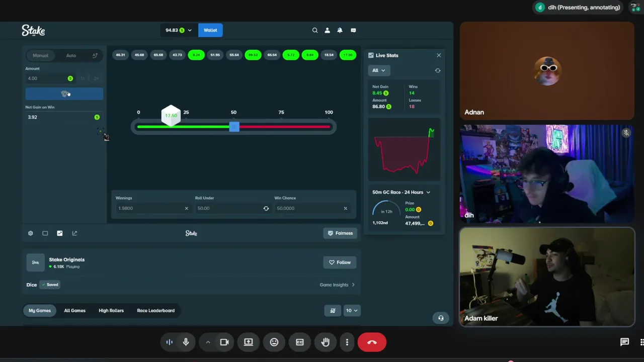This screenshot has height=362, width=644.
Task: Expand the All filter in Live Stats
Action: tap(378, 70)
